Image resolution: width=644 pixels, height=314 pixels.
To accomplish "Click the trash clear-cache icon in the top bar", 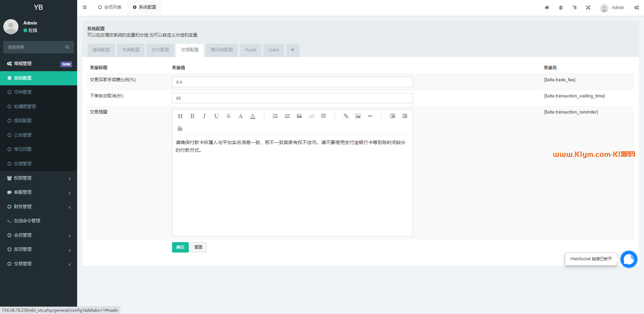I will tap(561, 7).
